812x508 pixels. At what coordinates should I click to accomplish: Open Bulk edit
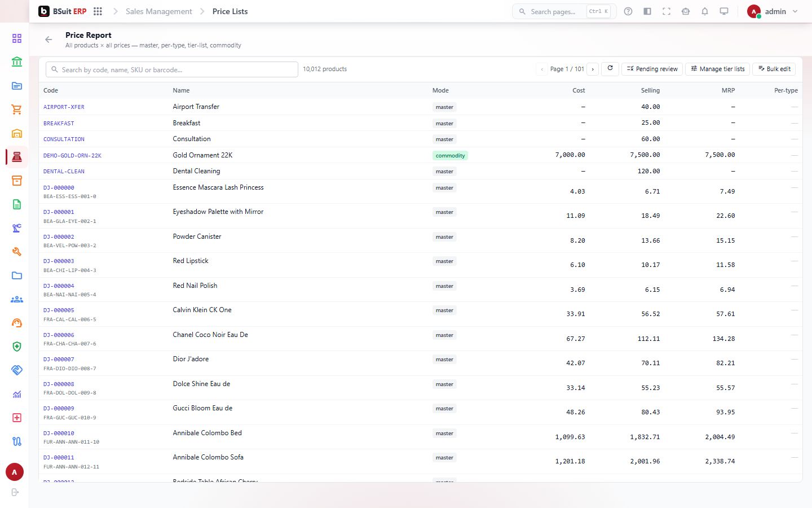(774, 69)
